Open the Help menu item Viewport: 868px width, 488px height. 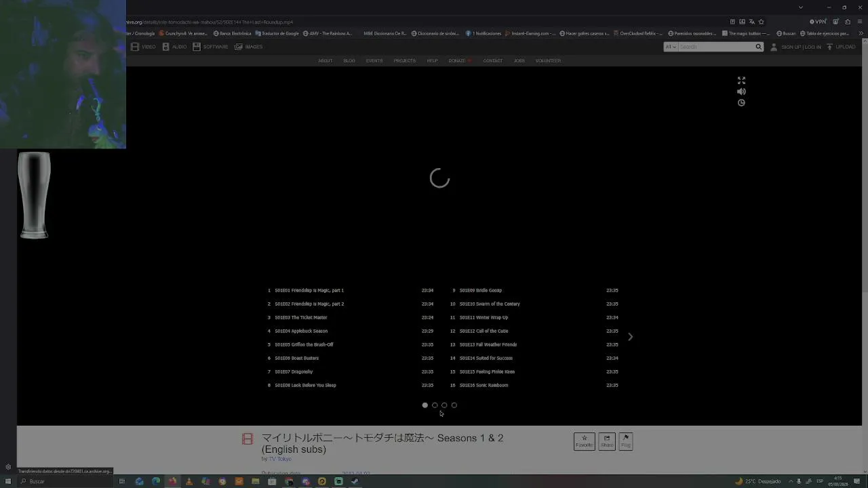pos(432,61)
